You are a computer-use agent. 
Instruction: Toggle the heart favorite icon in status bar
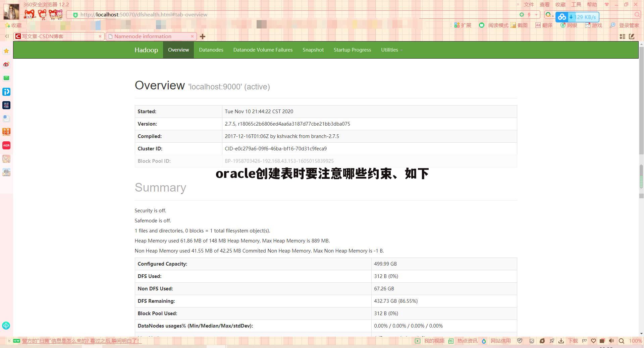(593, 341)
